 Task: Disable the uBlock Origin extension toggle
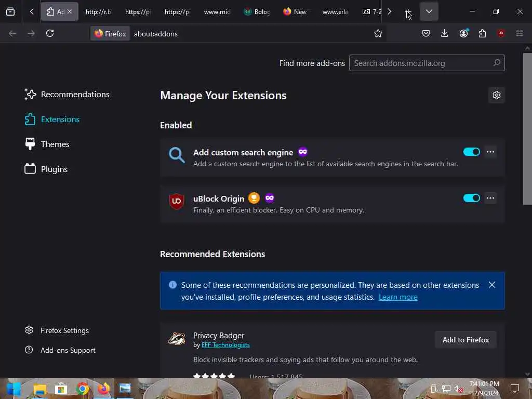pyautogui.click(x=472, y=198)
